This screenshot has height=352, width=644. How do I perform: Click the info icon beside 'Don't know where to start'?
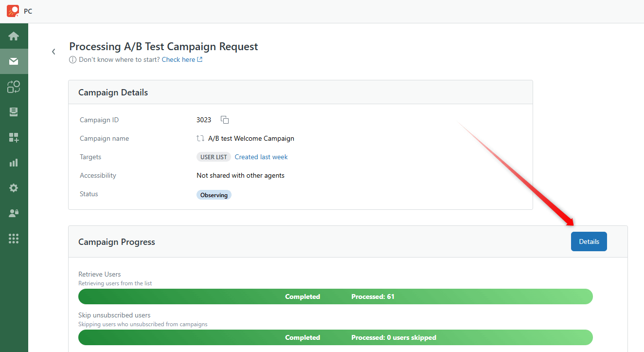(x=72, y=60)
